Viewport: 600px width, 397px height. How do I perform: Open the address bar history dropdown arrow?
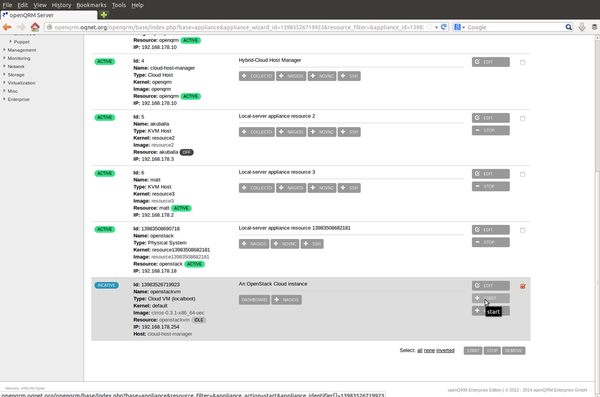(436, 28)
